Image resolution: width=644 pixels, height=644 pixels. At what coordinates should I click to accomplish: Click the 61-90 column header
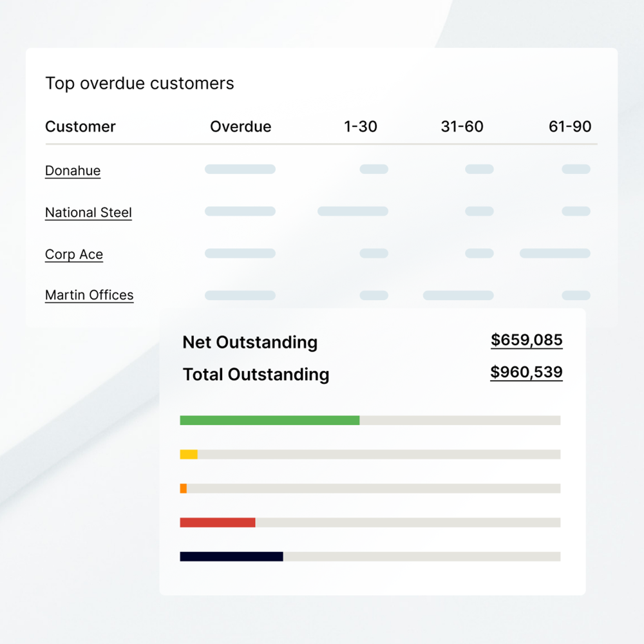click(570, 126)
